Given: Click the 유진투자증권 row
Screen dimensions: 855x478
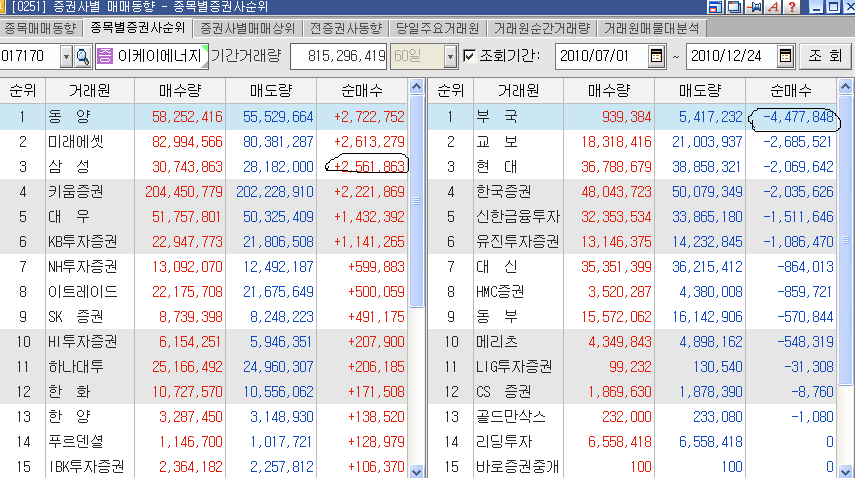Looking at the screenshot, I should point(632,241).
